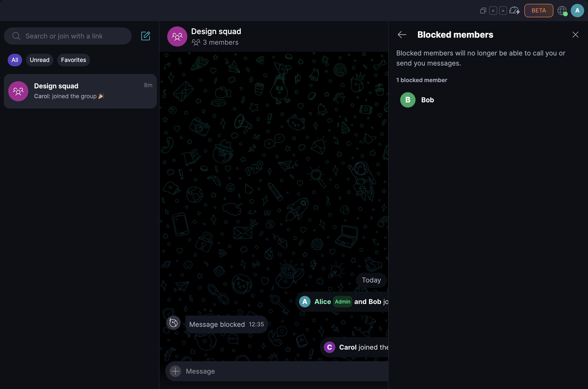Click the Search or join with a link field
588x389 pixels.
point(68,36)
